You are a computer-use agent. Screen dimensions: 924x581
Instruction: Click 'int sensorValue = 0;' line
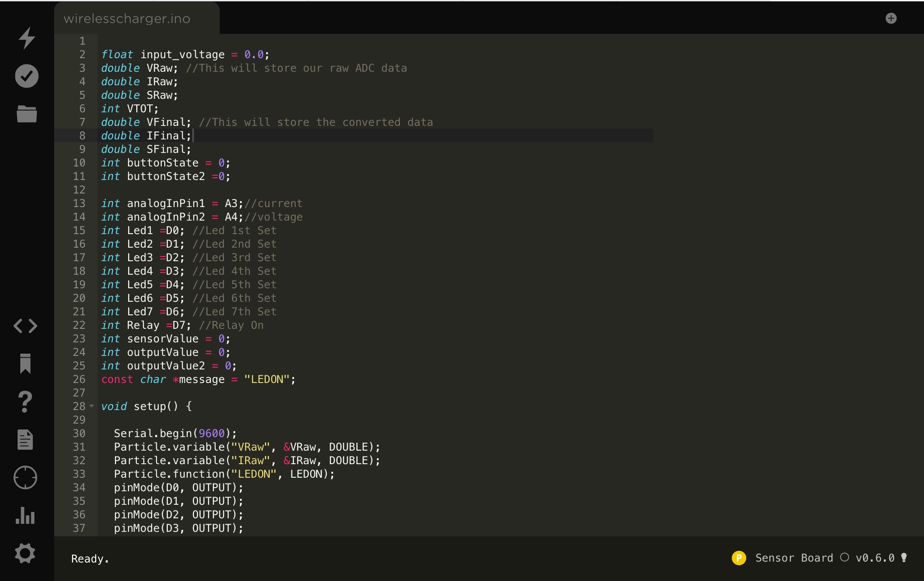point(166,339)
